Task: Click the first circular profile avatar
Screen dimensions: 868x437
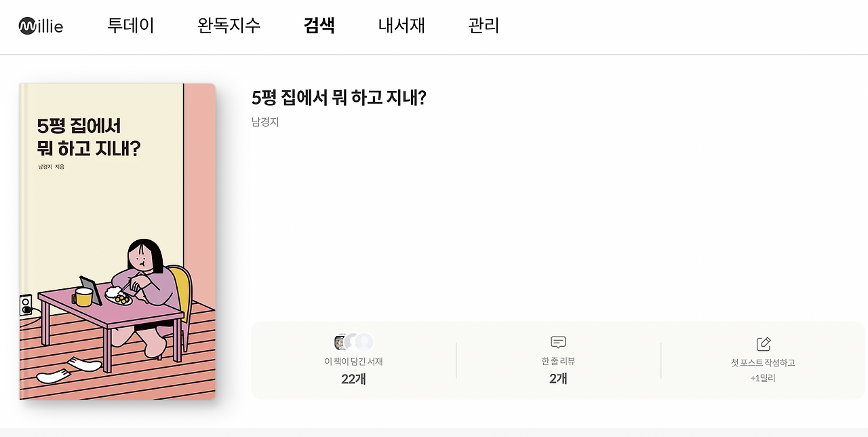Action: [x=340, y=341]
